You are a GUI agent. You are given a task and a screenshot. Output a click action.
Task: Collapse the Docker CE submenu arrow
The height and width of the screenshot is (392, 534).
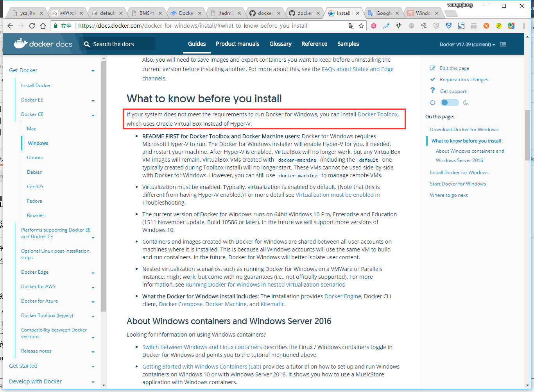pos(93,115)
